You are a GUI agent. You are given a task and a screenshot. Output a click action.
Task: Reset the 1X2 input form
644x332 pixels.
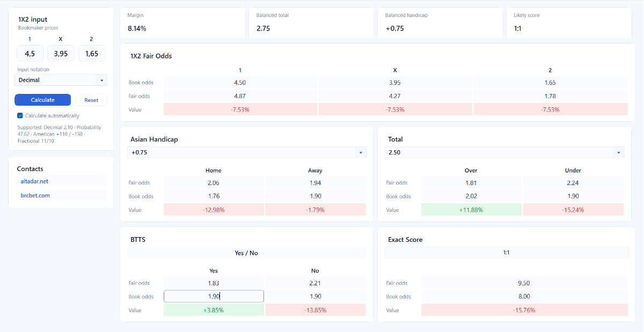pos(91,100)
